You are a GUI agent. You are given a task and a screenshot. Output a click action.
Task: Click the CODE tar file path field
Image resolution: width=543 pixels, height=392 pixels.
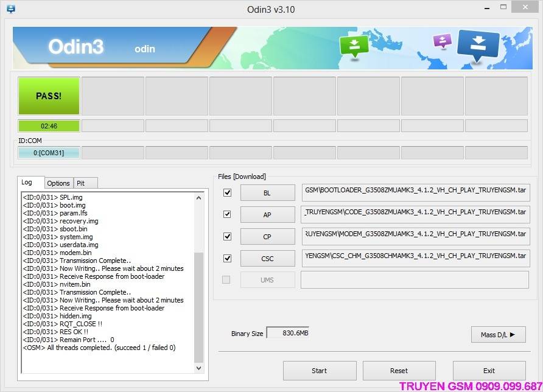point(416,214)
